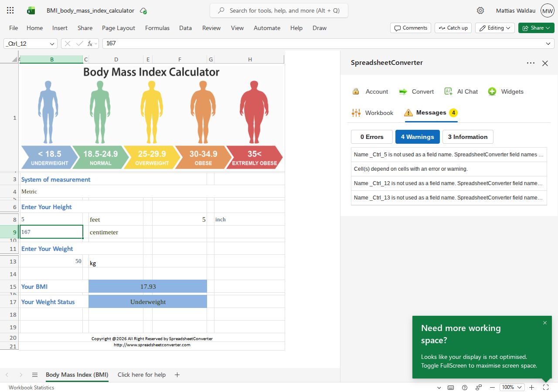Viewport: 558px width, 392px height.
Task: Close the SpreadsheetConverter task pane
Action: (x=545, y=63)
